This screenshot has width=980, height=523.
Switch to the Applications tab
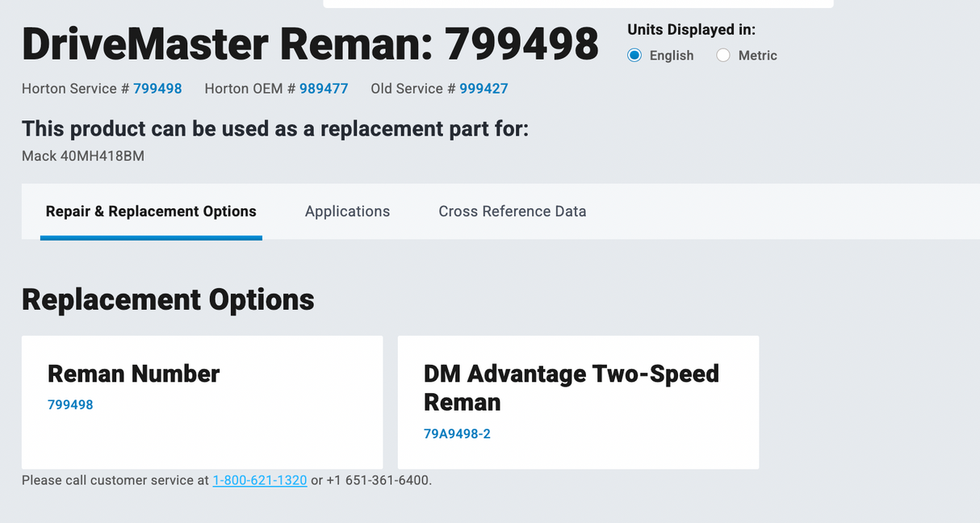[347, 211]
